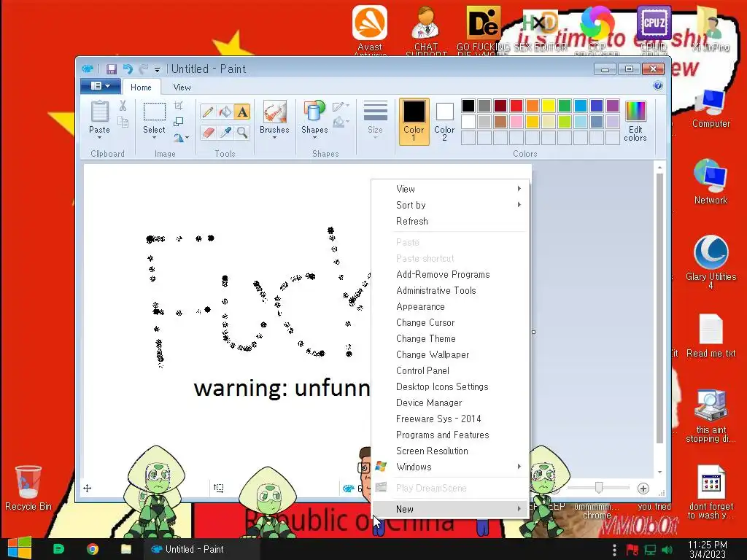Select the Magnifier tool
Viewport: 747px width, 560px height.
coord(242,132)
